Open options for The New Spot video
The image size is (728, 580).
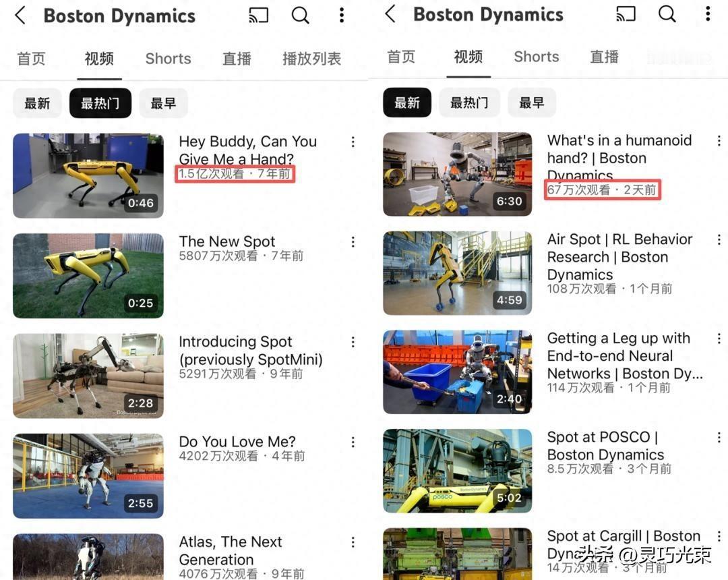(x=353, y=242)
